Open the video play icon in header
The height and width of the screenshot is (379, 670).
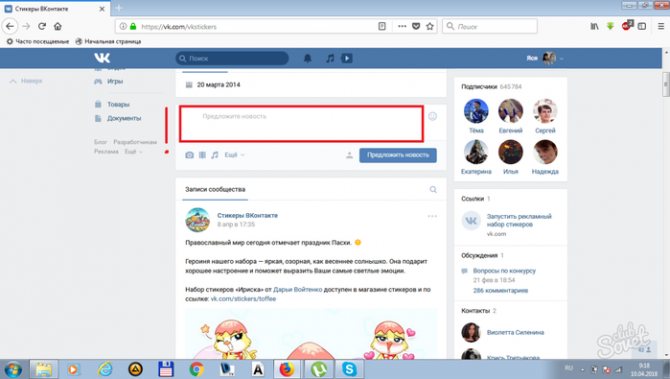pyautogui.click(x=347, y=59)
